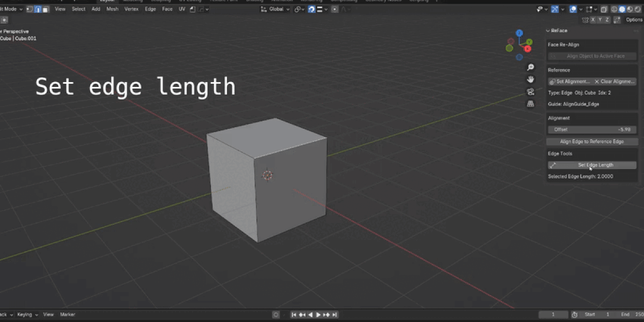Open the gizmo options dropdown arrow
This screenshot has height=322, width=644.
click(562, 9)
